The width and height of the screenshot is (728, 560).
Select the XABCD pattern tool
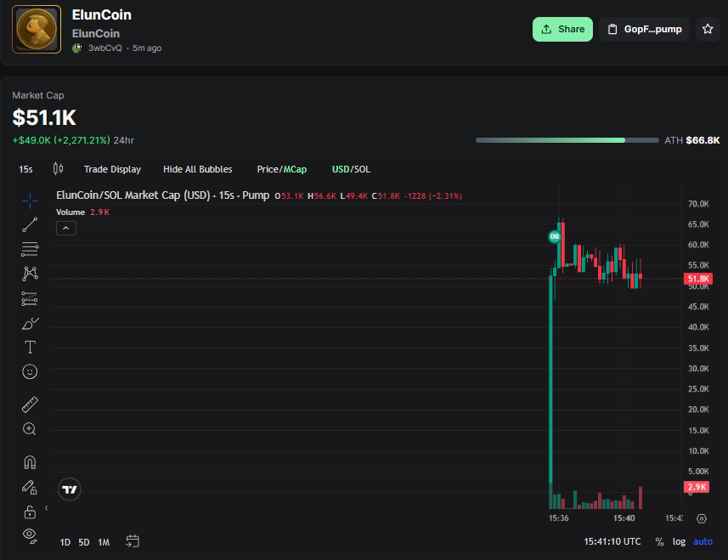click(30, 274)
